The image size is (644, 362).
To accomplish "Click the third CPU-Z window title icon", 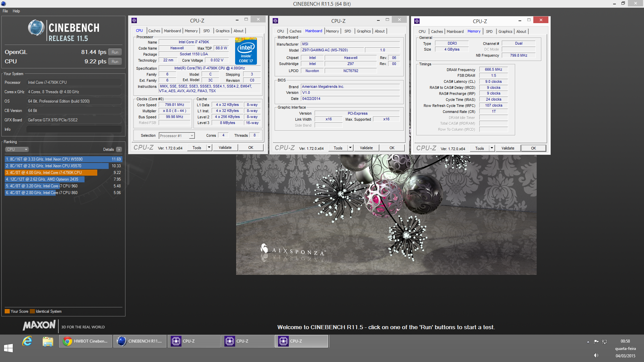I will coord(417,21).
